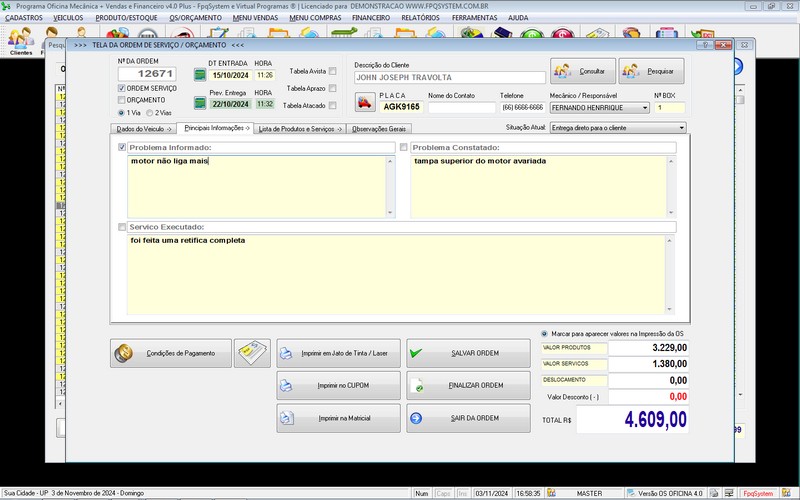Click the computer network icon in status bar
The image size is (800, 500).
pyautogui.click(x=730, y=493)
